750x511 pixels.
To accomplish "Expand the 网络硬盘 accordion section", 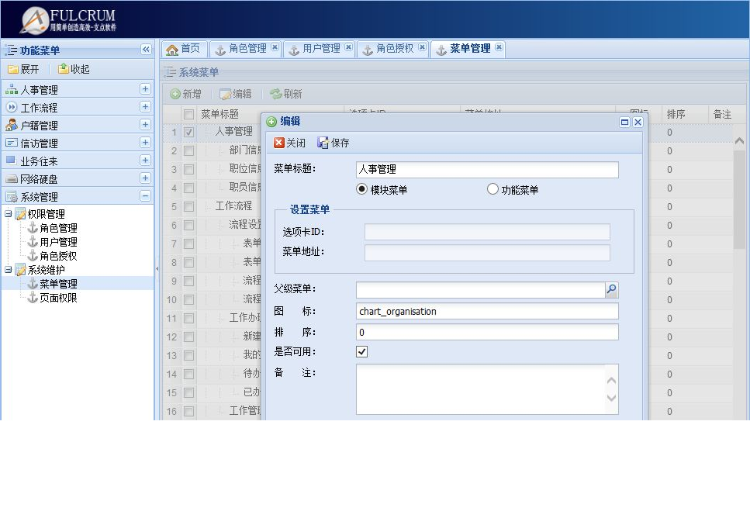I will (145, 178).
